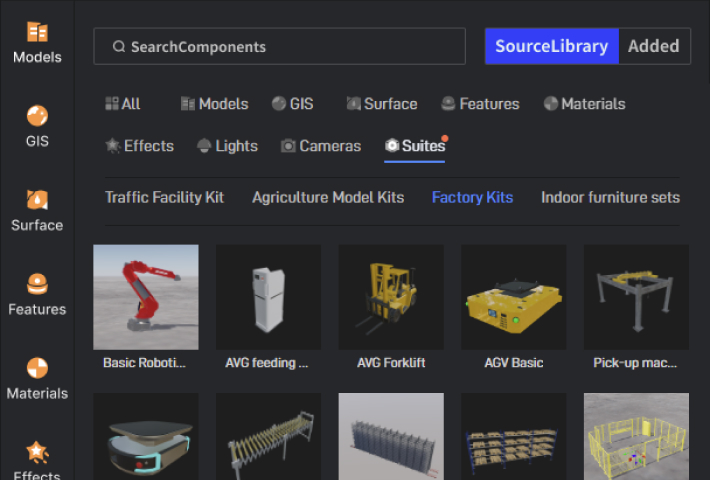Select the pallet shelving rack thumbnail
This screenshot has height=480, width=710.
[x=513, y=437]
